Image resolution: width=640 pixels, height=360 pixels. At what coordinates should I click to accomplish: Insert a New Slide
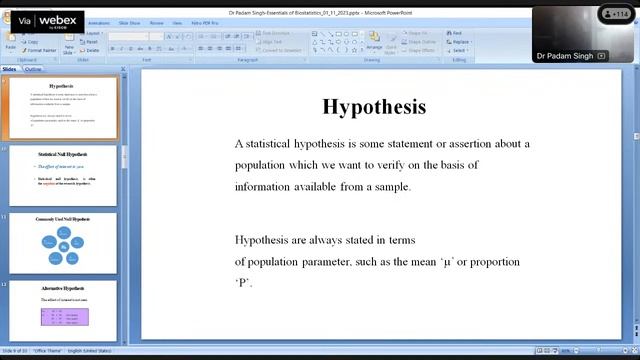(69, 44)
